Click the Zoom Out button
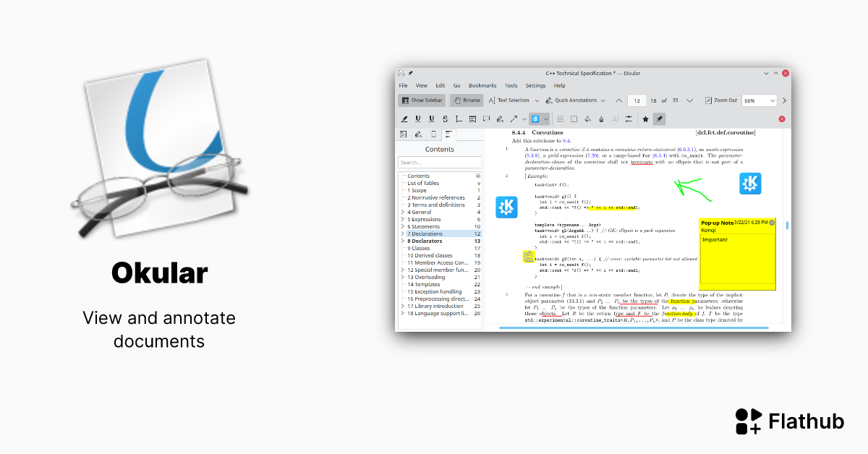The height and width of the screenshot is (454, 868). pyautogui.click(x=720, y=100)
